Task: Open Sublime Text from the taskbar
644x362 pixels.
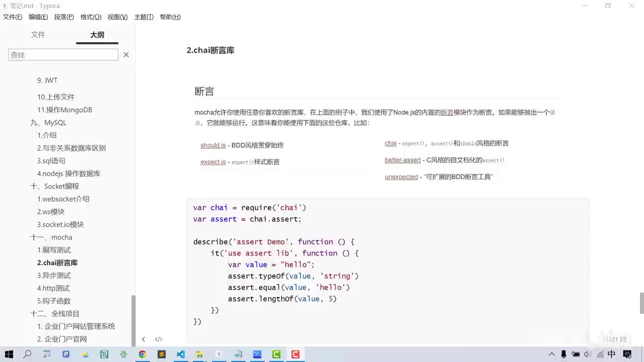Action: click(162, 354)
